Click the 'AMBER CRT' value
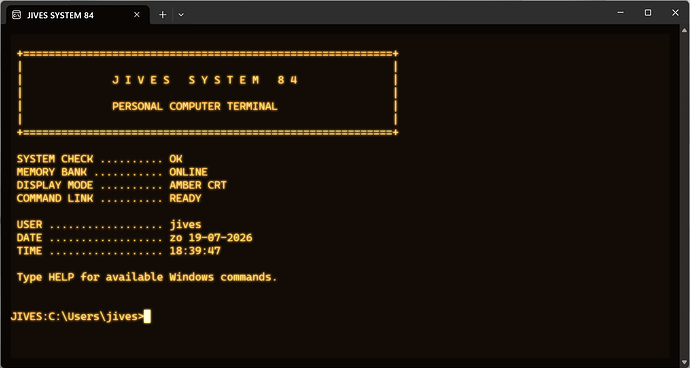The width and height of the screenshot is (690, 368). click(x=198, y=185)
